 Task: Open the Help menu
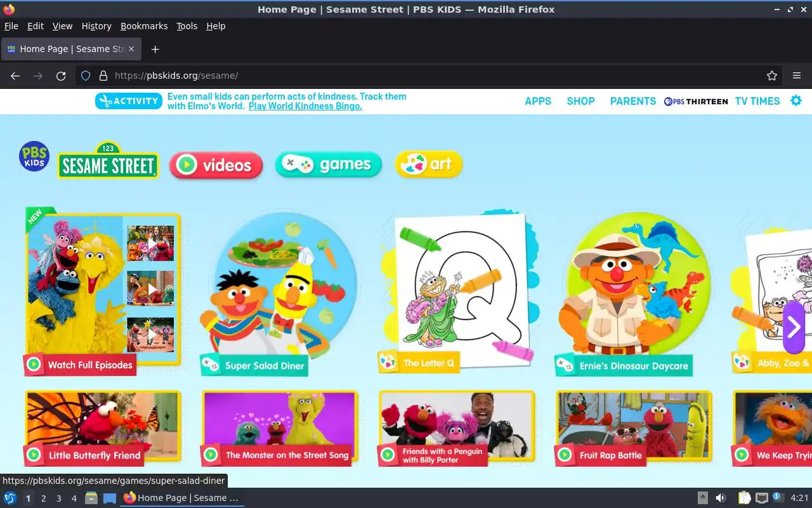[x=216, y=26]
